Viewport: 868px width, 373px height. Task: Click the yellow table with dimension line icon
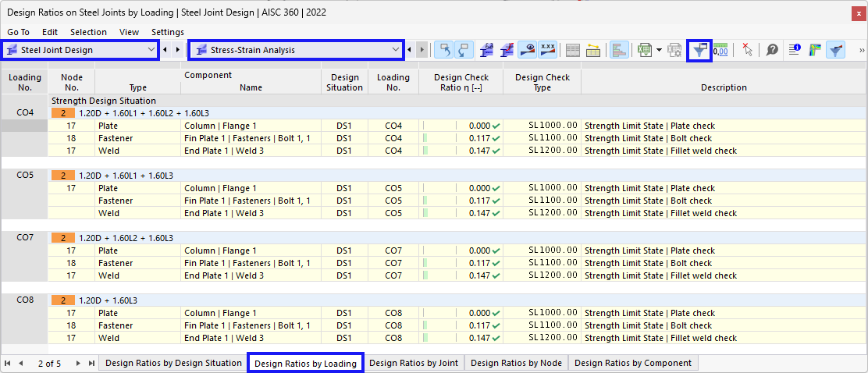[593, 50]
